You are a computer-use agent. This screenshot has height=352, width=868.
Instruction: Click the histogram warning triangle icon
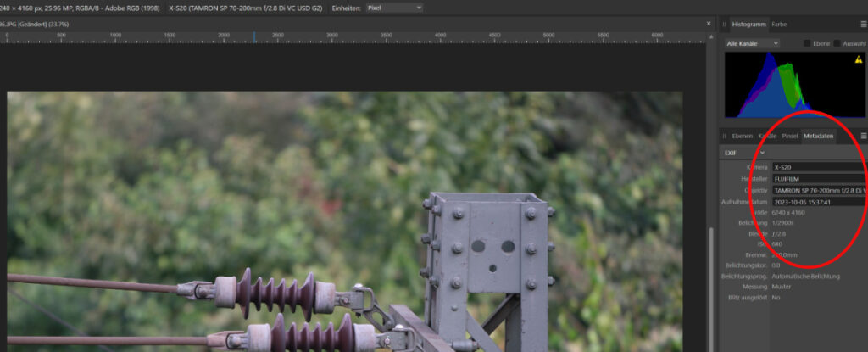859,59
